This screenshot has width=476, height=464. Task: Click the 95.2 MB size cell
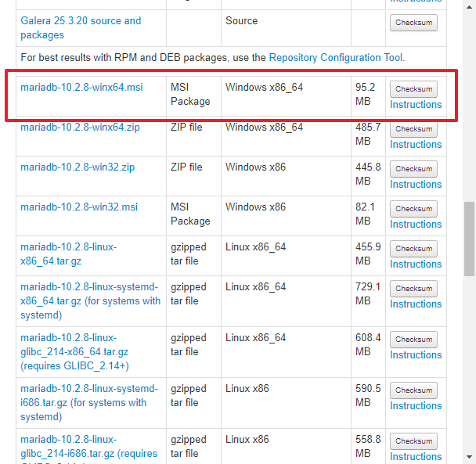pyautogui.click(x=368, y=96)
